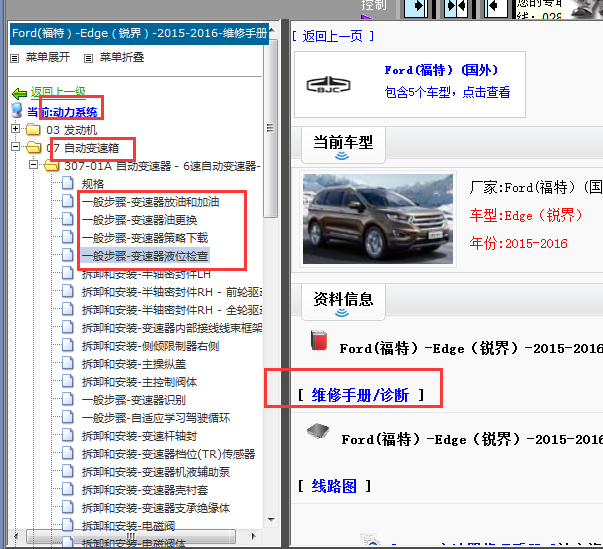Click the document icon beside 规格
Image resolution: width=603 pixels, height=549 pixels.
pyautogui.click(x=68, y=183)
